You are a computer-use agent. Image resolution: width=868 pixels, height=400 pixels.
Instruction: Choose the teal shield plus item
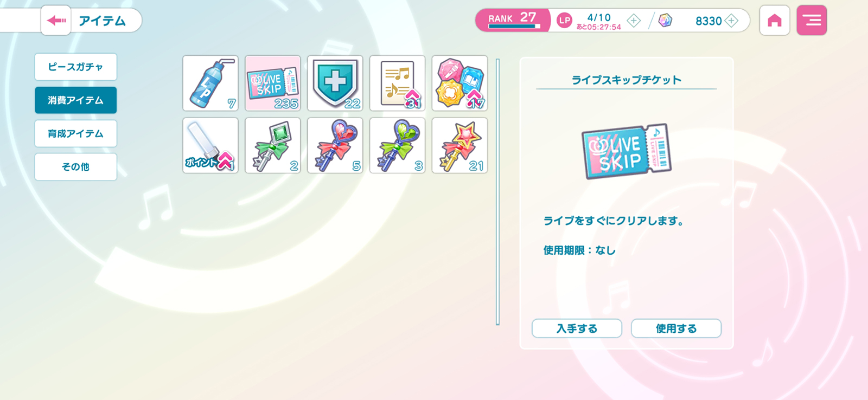coord(335,83)
